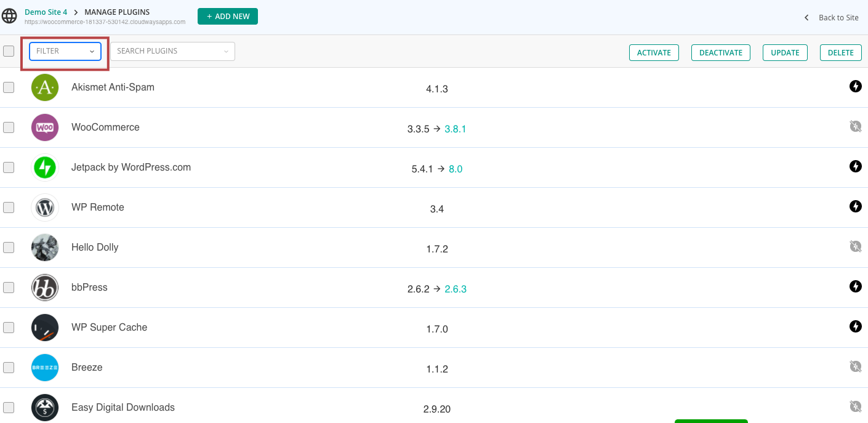Click the bbPress plugin logo
Viewport: 868px width, 423px height.
point(45,288)
